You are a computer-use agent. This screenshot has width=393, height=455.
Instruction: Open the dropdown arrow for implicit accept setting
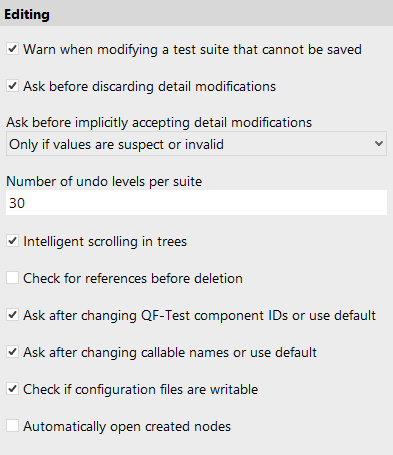(378, 144)
